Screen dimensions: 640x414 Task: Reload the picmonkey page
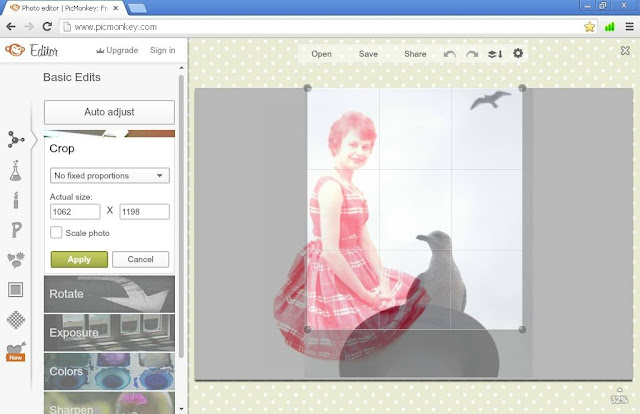click(47, 27)
